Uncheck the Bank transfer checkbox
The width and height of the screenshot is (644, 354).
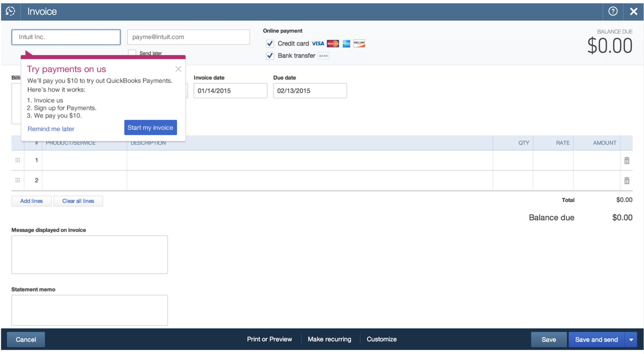(270, 56)
